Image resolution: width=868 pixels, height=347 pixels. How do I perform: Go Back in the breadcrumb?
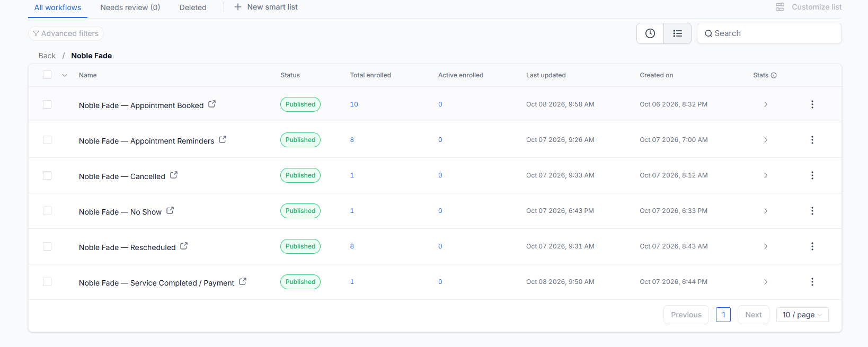tap(47, 56)
